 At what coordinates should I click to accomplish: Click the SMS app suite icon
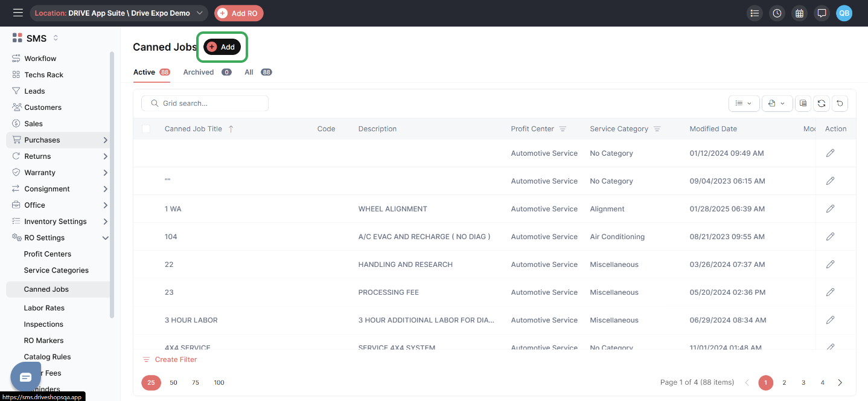click(x=18, y=38)
